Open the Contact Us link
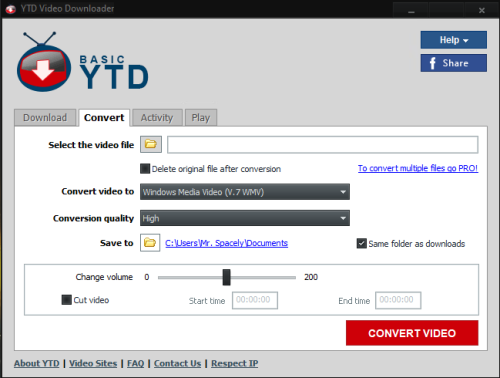 [x=177, y=363]
